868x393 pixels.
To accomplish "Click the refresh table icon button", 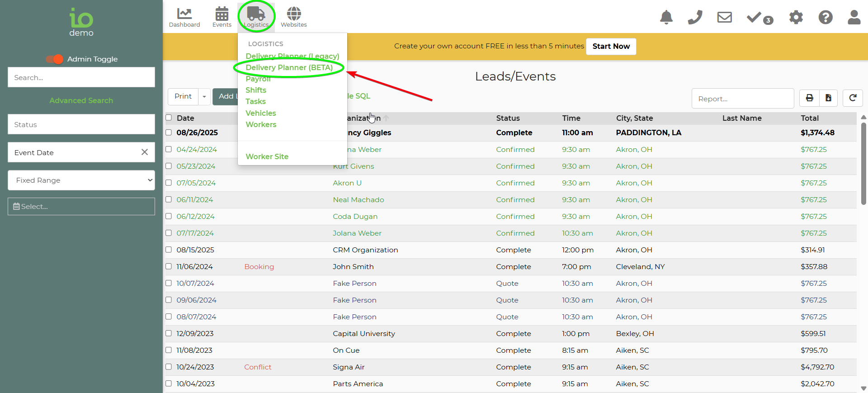I will (853, 98).
